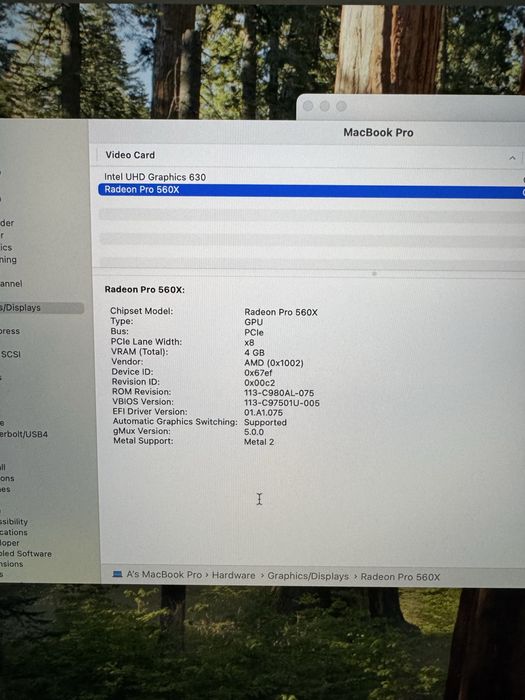525x700 pixels.
Task: Click the ROM Revision value 113-C980AL-075
Action: click(279, 393)
